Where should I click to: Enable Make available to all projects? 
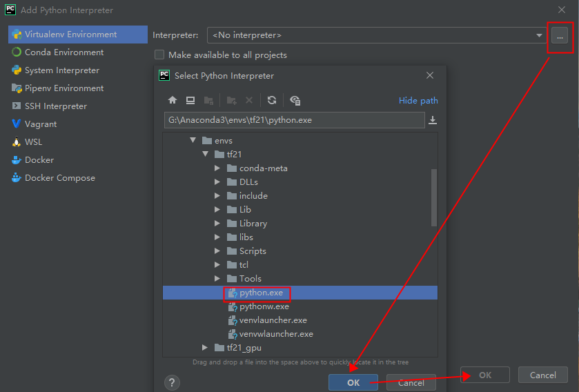[x=159, y=55]
